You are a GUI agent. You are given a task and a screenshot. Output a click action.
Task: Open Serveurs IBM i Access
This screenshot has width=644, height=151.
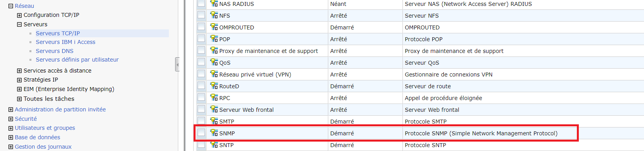click(x=66, y=42)
